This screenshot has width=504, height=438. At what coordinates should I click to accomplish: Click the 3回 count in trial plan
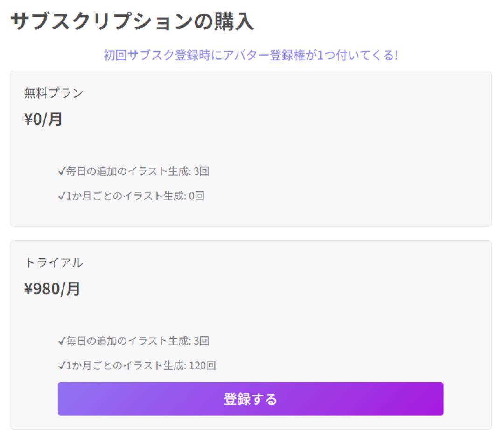click(x=201, y=341)
